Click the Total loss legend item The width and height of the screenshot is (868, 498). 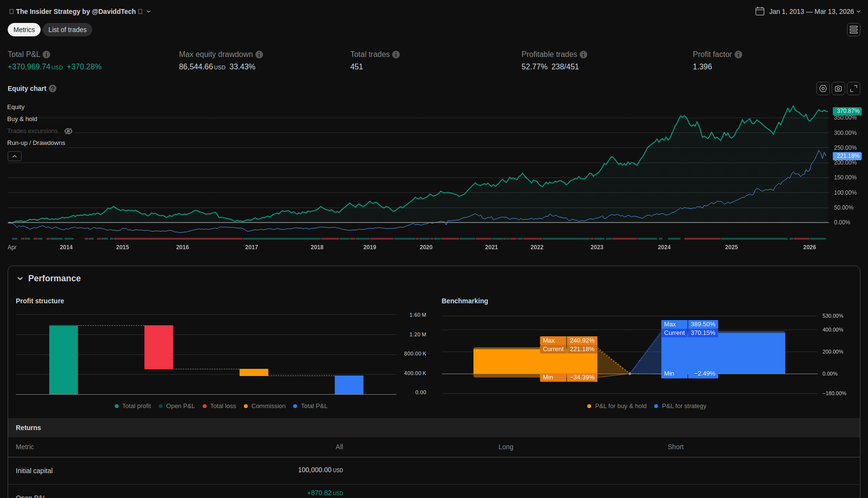[x=219, y=406]
